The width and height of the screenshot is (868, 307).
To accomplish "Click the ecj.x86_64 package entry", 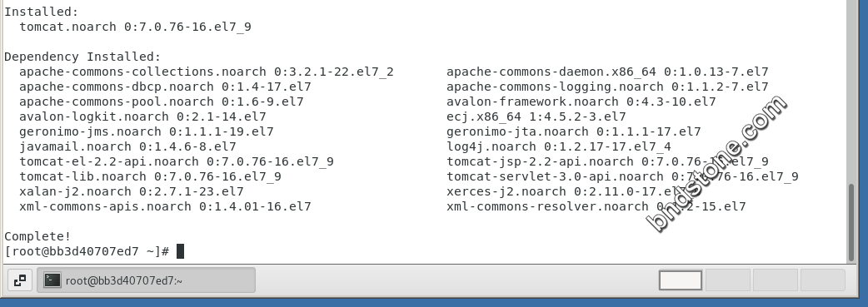I will 536,116.
